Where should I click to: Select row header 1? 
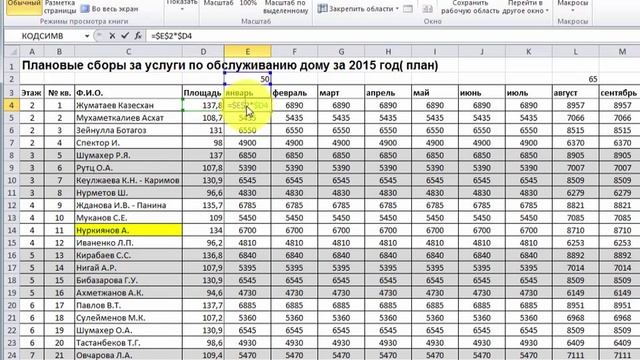point(11,66)
